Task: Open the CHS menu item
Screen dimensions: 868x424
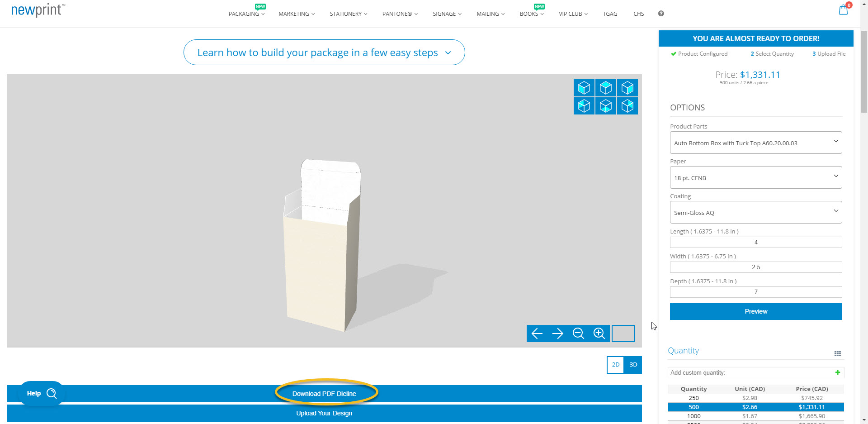Action: pos(638,14)
